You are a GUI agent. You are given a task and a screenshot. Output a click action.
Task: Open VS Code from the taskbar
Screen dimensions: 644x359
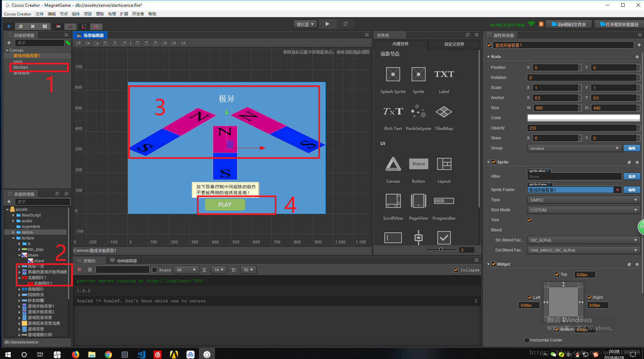point(141,354)
